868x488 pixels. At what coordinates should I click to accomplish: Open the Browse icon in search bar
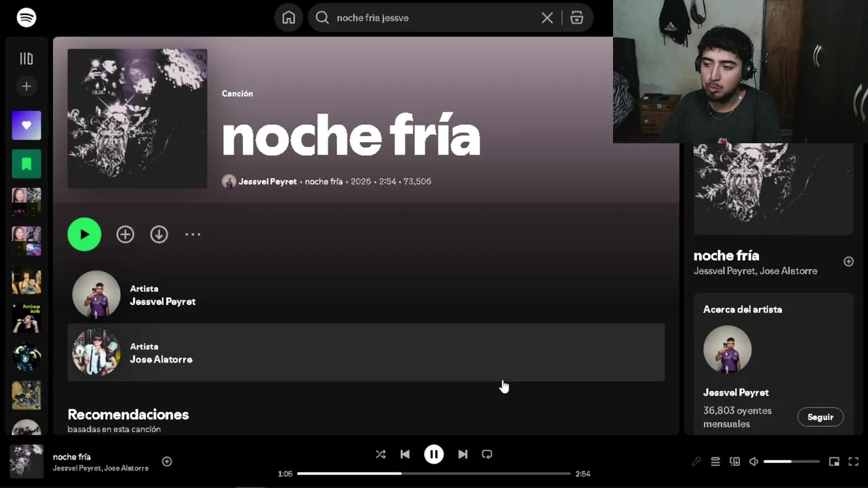[x=577, y=18]
